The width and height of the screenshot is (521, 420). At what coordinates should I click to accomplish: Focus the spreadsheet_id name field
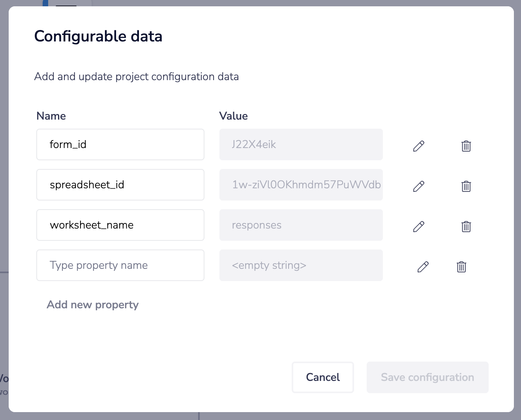(x=120, y=185)
